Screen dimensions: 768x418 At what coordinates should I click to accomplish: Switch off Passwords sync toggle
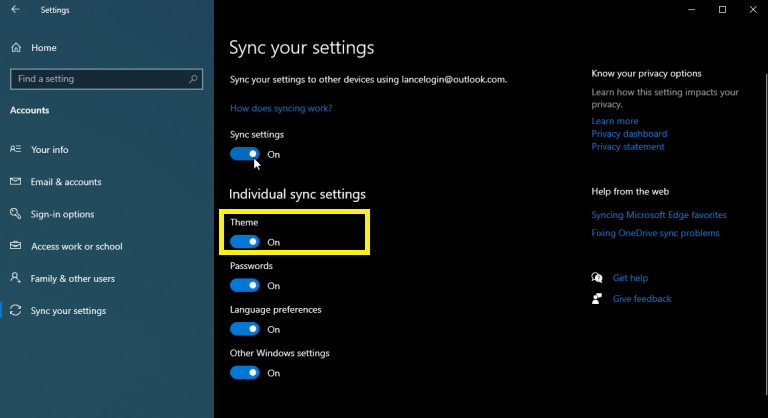tap(245, 285)
